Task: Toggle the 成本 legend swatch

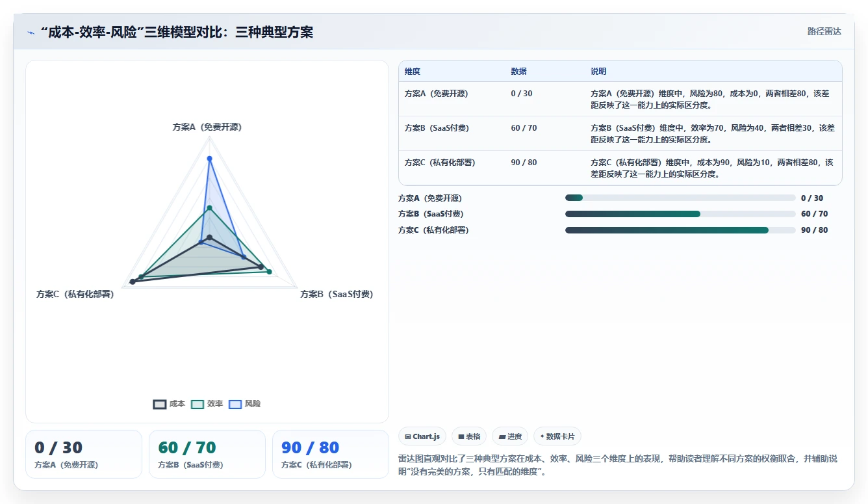Action: 160,404
